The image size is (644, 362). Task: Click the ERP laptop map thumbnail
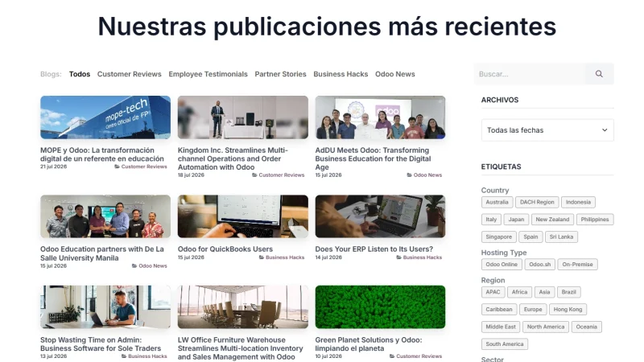click(x=380, y=216)
